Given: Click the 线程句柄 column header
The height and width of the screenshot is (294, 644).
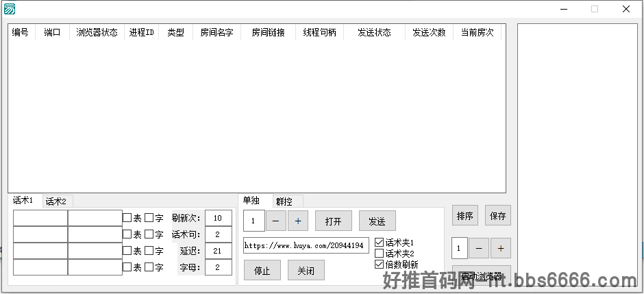Looking at the screenshot, I should pyautogui.click(x=319, y=32).
